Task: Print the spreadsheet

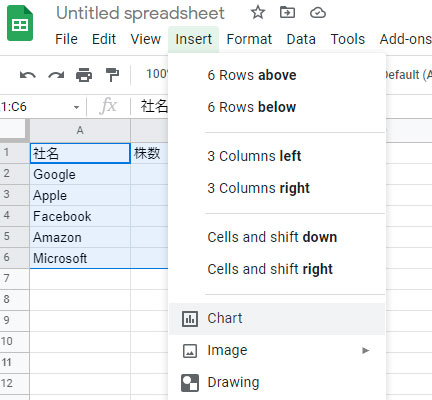Action: click(84, 75)
